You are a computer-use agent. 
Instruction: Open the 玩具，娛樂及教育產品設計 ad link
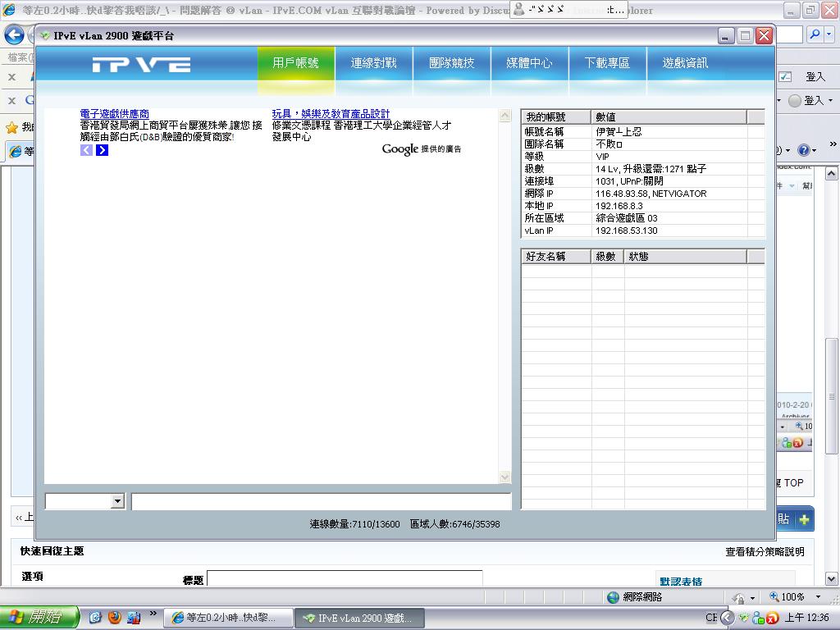click(331, 113)
